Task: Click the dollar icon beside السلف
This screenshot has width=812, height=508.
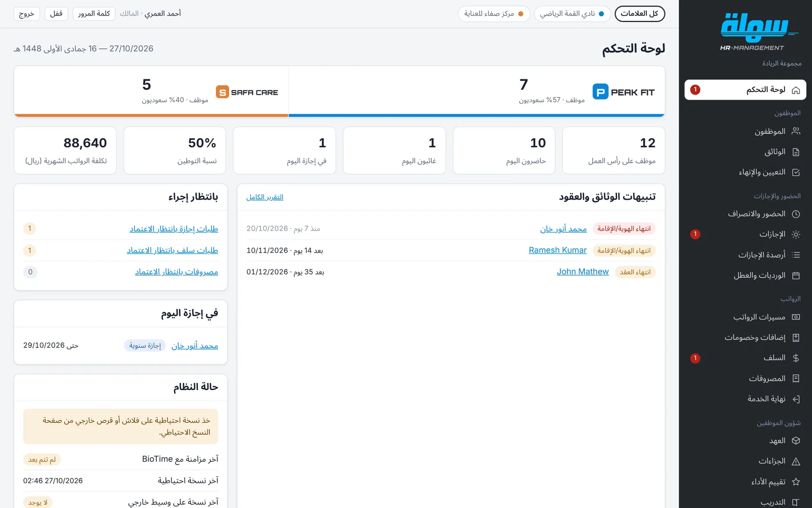Action: (796, 358)
